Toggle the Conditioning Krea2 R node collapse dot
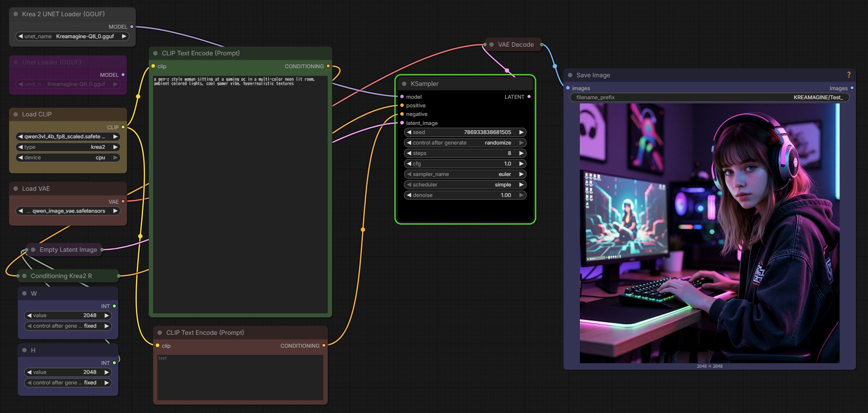 pyautogui.click(x=24, y=276)
